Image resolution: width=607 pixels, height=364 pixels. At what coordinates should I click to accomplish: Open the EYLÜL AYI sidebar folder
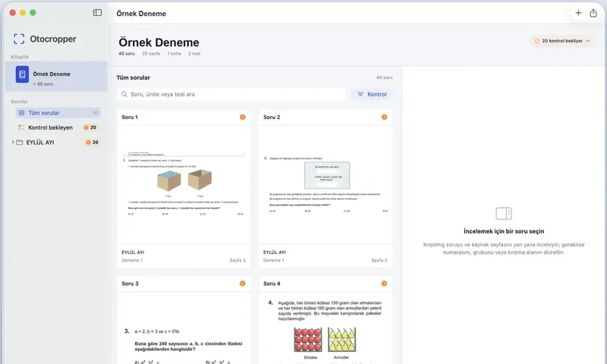pos(55,143)
